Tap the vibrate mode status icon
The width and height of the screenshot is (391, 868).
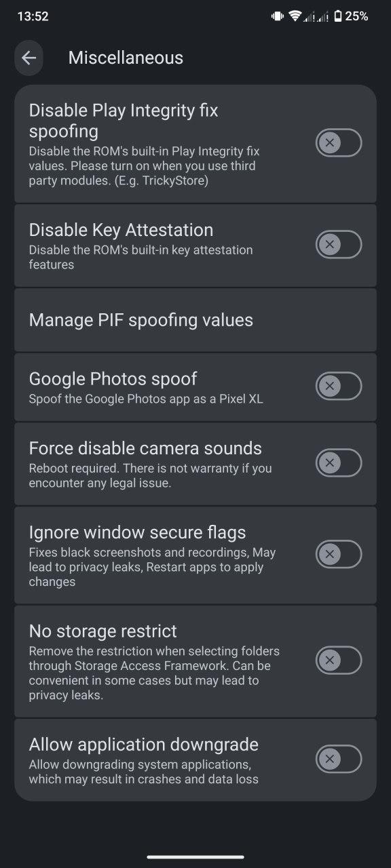tap(277, 16)
